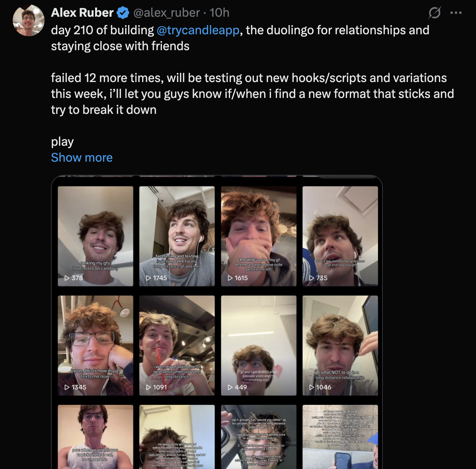This screenshot has height=469, width=476.
Task: Click the play icon beside 378 views
Action: [67, 278]
